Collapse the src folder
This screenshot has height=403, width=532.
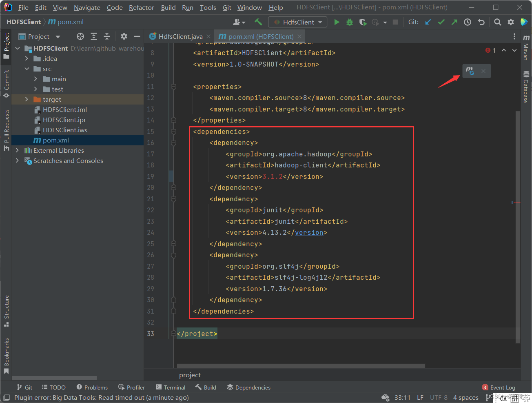27,69
